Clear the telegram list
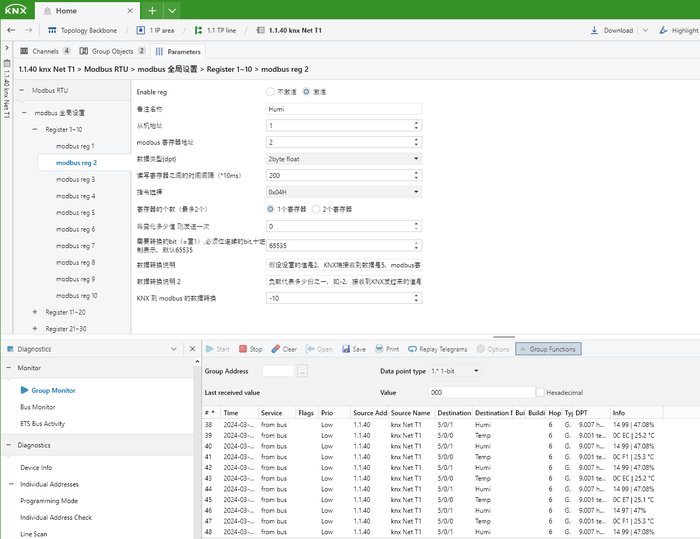The image size is (700, 539). 284,349
